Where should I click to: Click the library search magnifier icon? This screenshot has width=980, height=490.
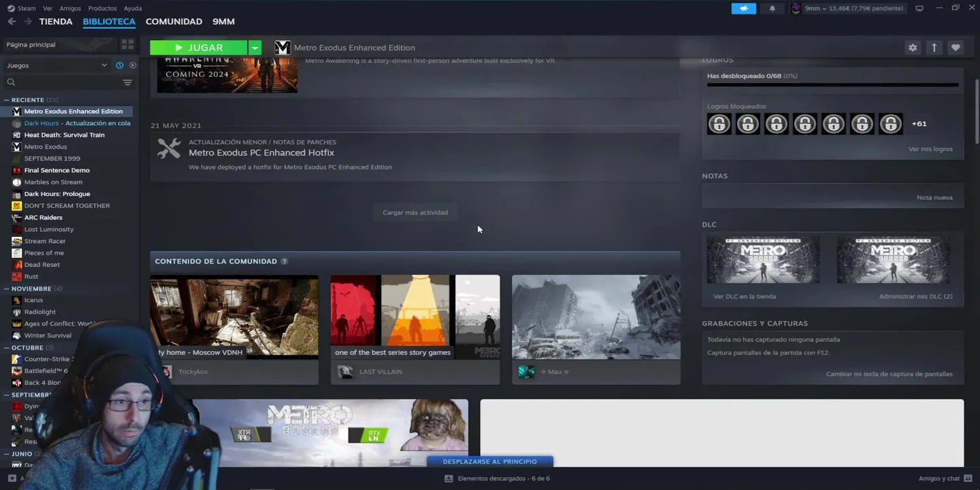11,82
